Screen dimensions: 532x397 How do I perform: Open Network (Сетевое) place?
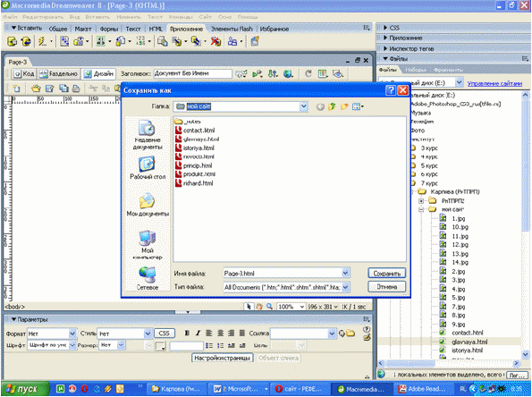pyautogui.click(x=148, y=278)
